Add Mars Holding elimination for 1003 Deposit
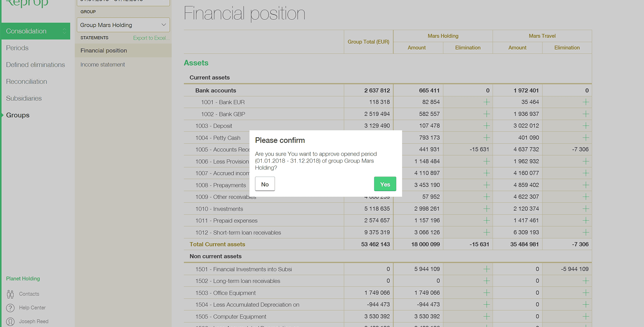The width and height of the screenshot is (644, 327). 486,126
